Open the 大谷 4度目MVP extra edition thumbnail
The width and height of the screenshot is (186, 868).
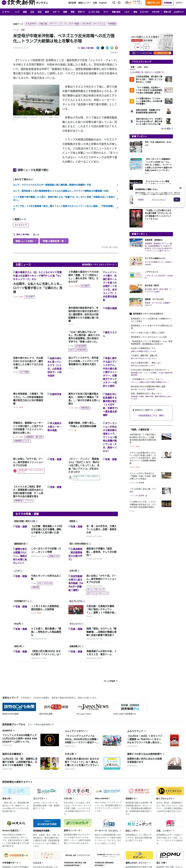tap(136, 147)
